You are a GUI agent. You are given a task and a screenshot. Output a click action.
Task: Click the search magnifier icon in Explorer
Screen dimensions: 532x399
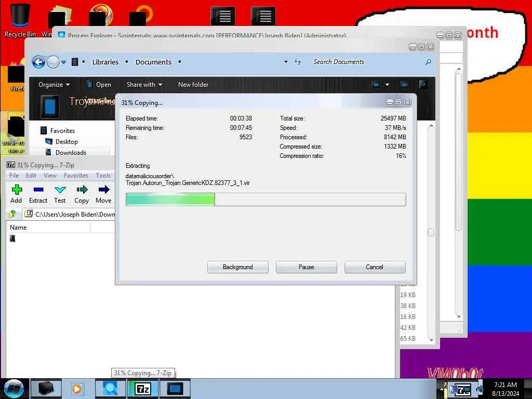click(x=428, y=62)
